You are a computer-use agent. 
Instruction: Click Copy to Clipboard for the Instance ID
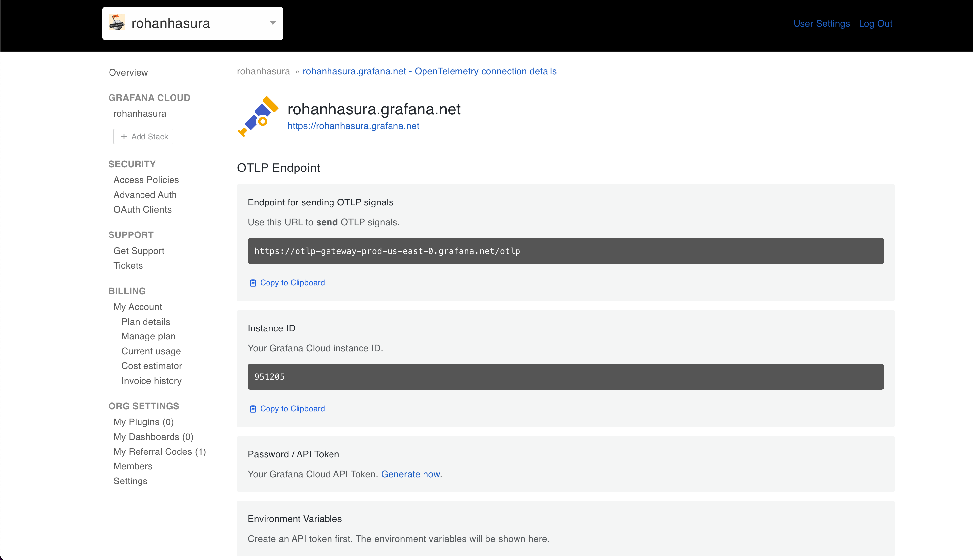coord(292,409)
